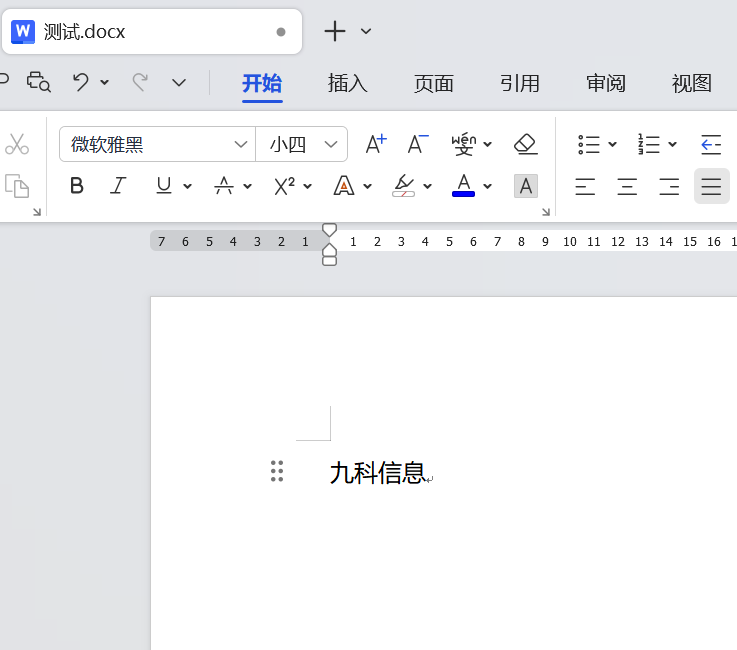
Task: Click the new tab plus button
Action: pos(335,31)
